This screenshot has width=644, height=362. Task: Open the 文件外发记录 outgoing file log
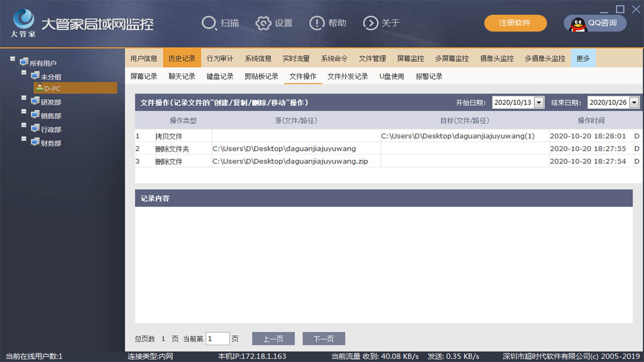click(x=348, y=76)
